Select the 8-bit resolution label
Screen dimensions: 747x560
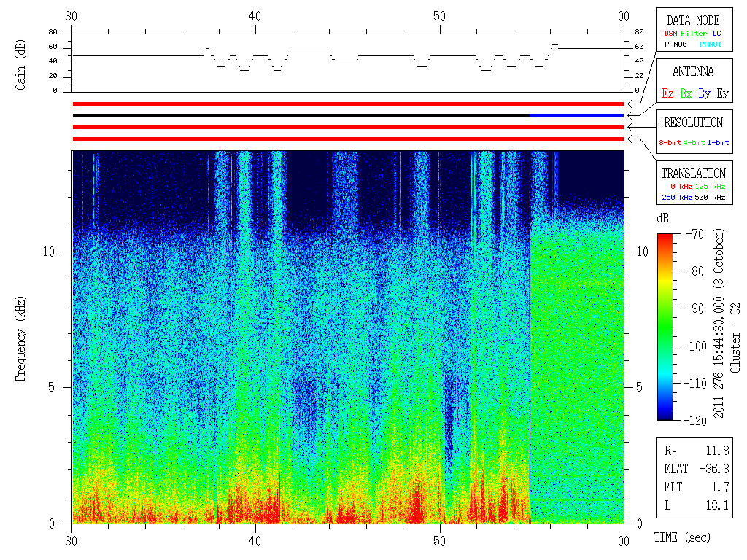click(670, 142)
